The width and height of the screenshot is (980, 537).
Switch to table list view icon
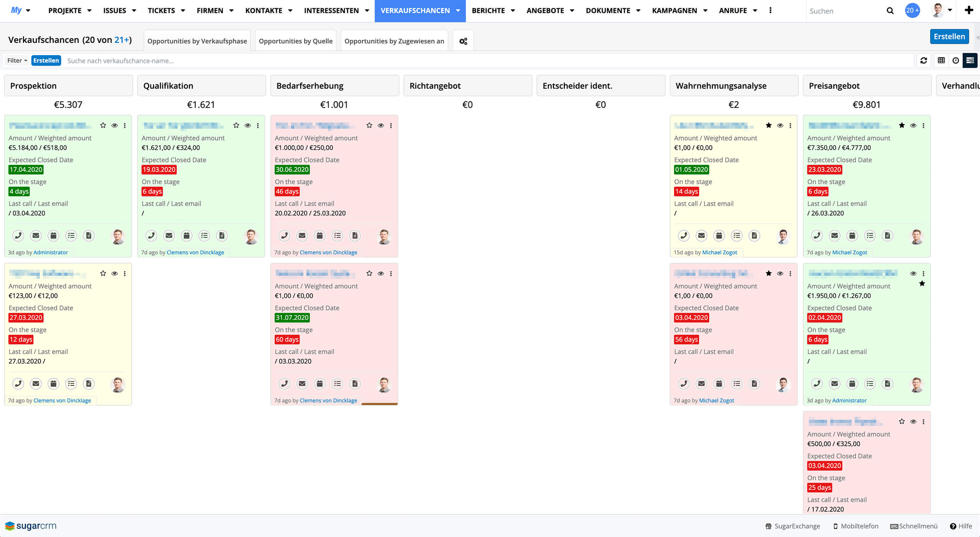(x=941, y=61)
